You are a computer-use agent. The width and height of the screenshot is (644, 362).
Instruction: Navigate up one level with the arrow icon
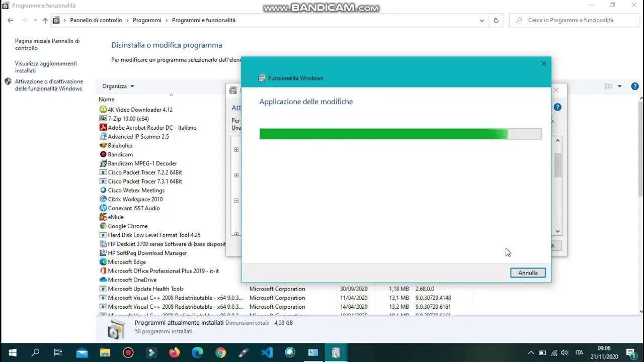pos(45,20)
